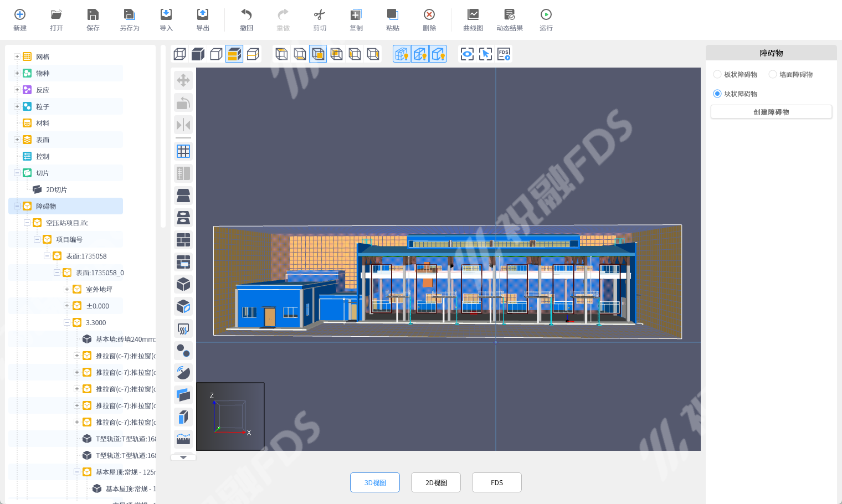842x504 pixels.
Task: Click the eye focus view icon
Action: pos(467,54)
